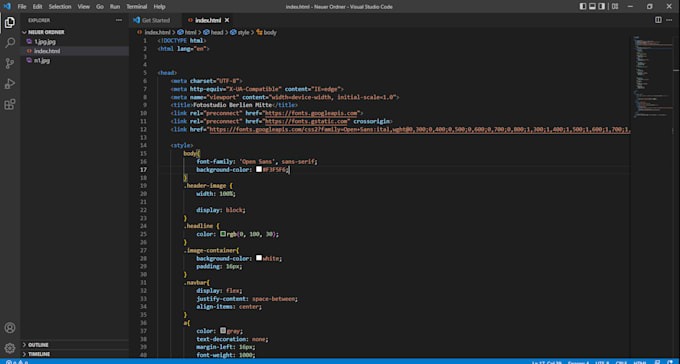Click the .image-container selector text
680x364 pixels.
[210, 250]
